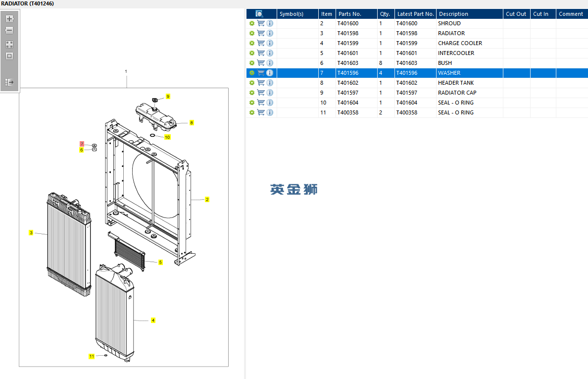Select callout 9 in the diagram
Image resolution: width=588 pixels, height=379 pixels.
(168, 97)
